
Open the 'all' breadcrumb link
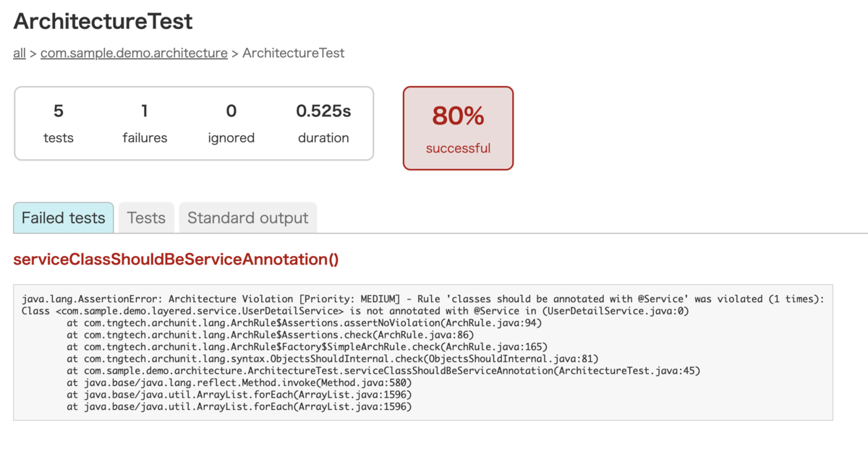20,54
